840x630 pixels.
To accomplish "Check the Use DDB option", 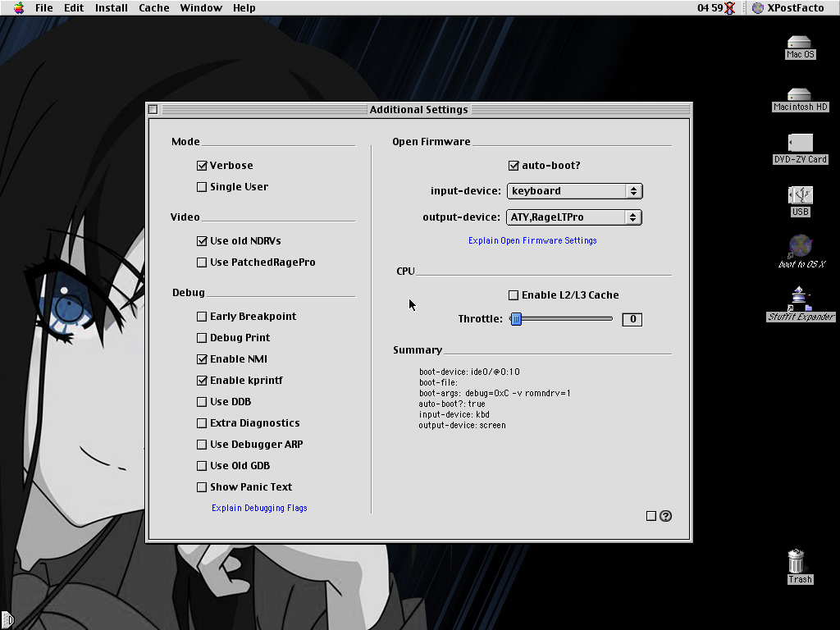I will tap(202, 402).
